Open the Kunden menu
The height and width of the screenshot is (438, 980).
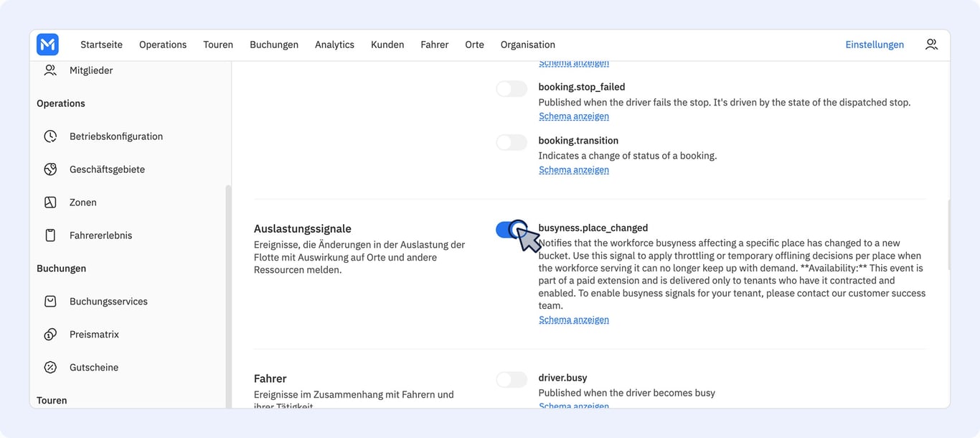[x=387, y=45]
